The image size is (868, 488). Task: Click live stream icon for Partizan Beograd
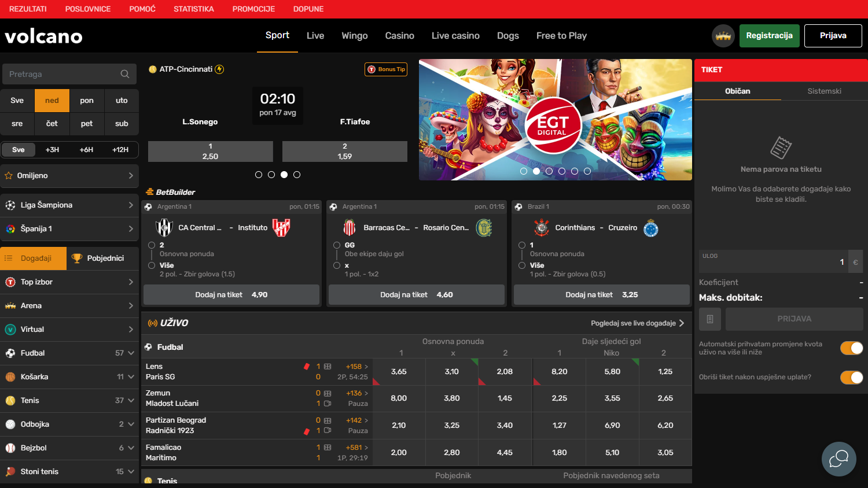[328, 431]
